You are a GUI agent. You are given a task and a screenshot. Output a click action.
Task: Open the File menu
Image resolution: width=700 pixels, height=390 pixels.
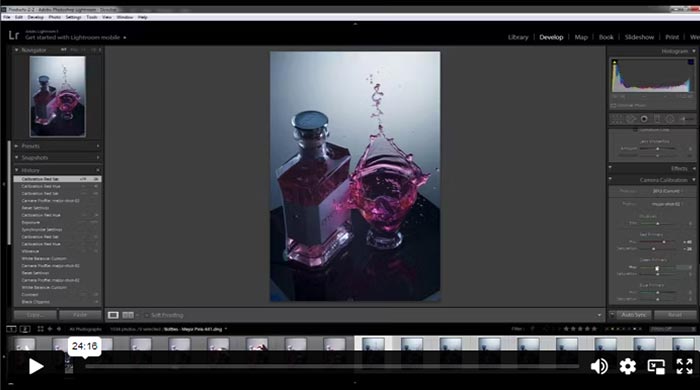click(6, 17)
